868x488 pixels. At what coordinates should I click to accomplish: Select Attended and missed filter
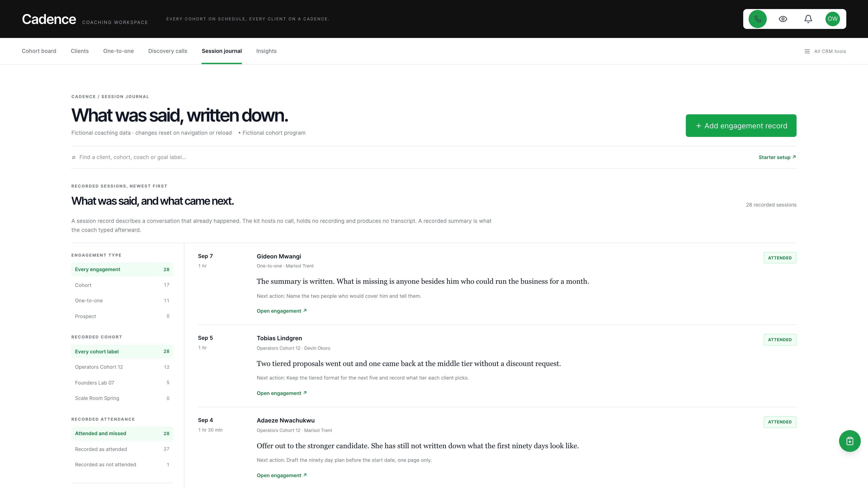tap(122, 434)
